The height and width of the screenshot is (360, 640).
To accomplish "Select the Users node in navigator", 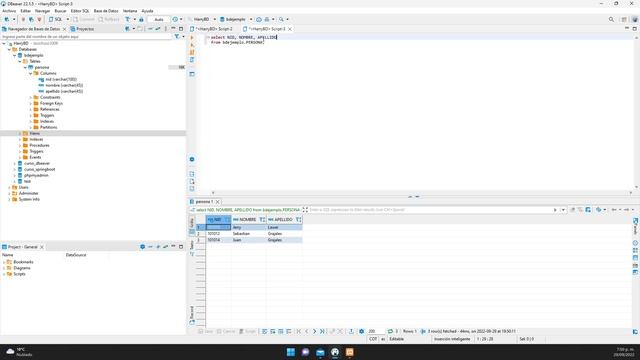I will coord(23,187).
